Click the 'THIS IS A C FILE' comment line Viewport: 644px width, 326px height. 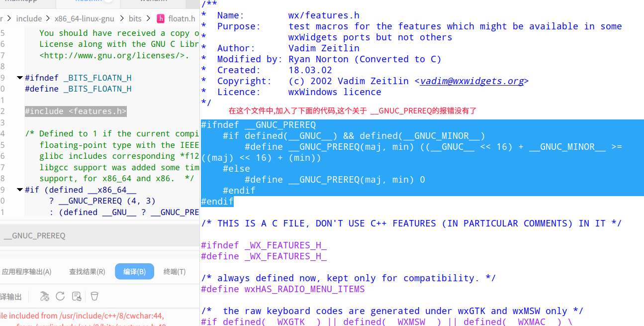tap(411, 223)
